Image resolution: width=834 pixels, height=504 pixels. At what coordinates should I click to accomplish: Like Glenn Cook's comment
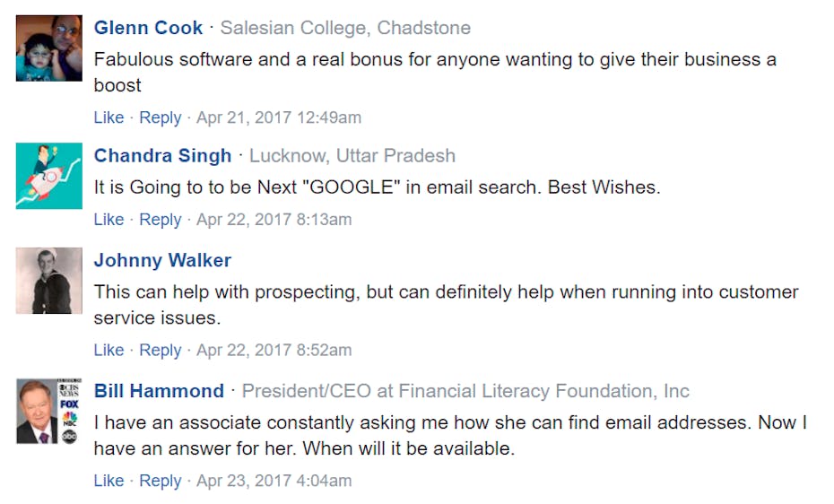(109, 117)
